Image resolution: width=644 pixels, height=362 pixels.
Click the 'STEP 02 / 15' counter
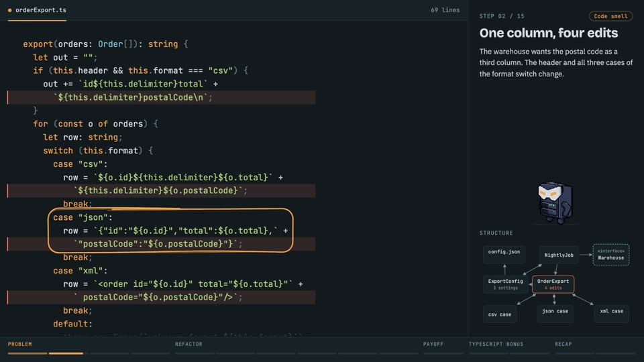(502, 16)
